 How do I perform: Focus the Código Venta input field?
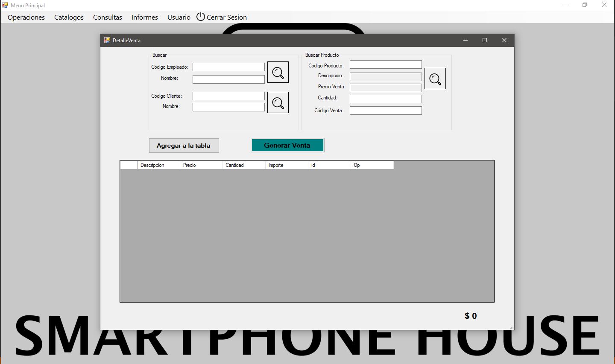point(386,111)
